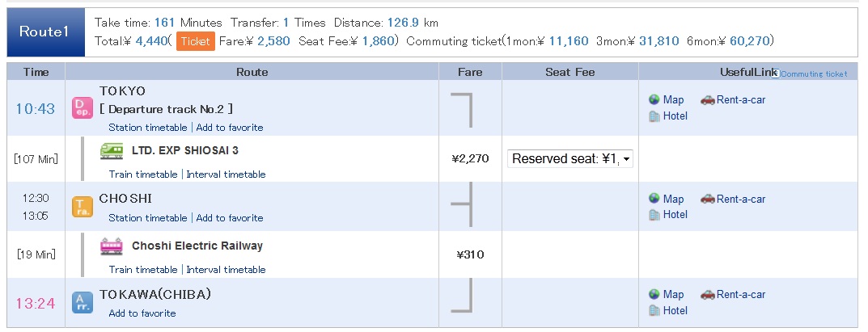Viewport: 868px width, 332px height.
Task: Open Rent-a-car link for Tokawa
Action: click(x=741, y=294)
